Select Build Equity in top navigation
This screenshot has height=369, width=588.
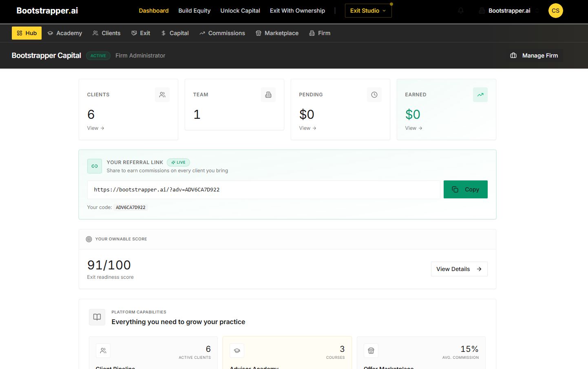point(195,11)
